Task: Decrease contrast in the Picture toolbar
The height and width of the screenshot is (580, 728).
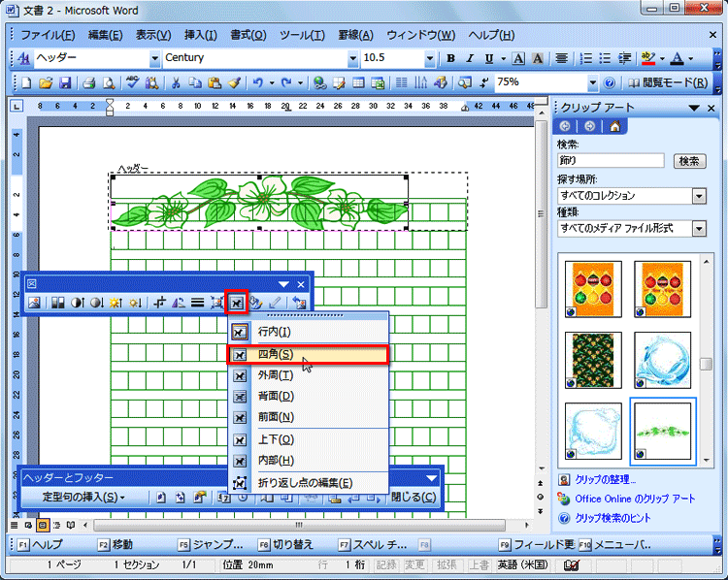Action: tap(96, 303)
